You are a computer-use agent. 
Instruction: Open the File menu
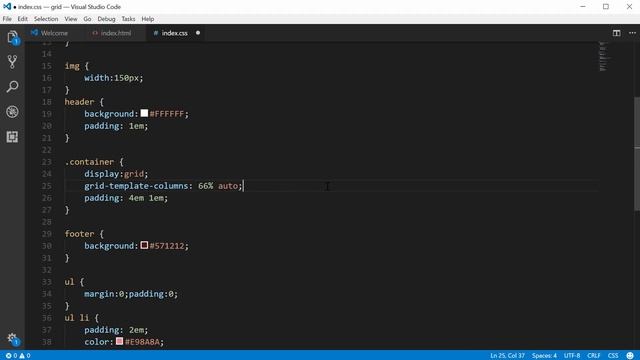[7, 19]
